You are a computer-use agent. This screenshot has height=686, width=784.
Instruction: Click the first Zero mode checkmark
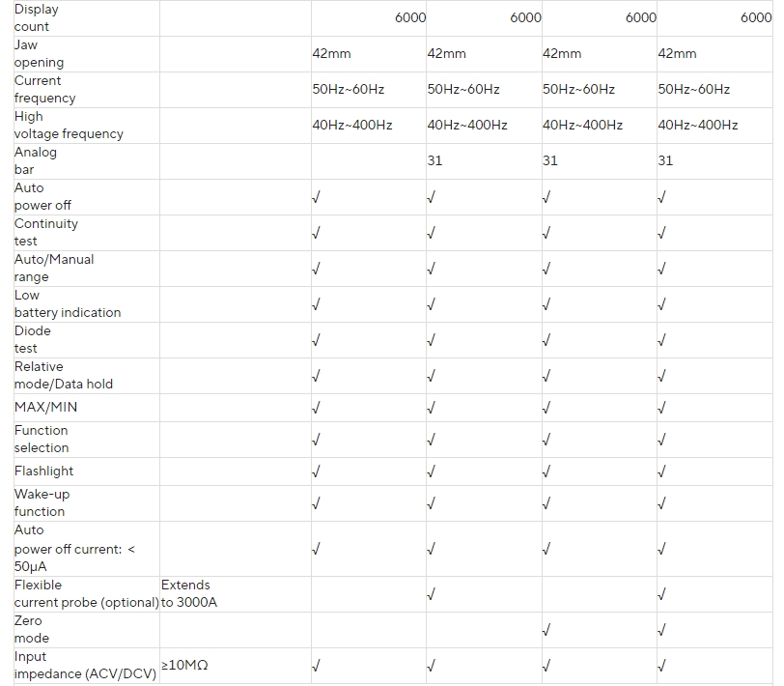tap(546, 630)
